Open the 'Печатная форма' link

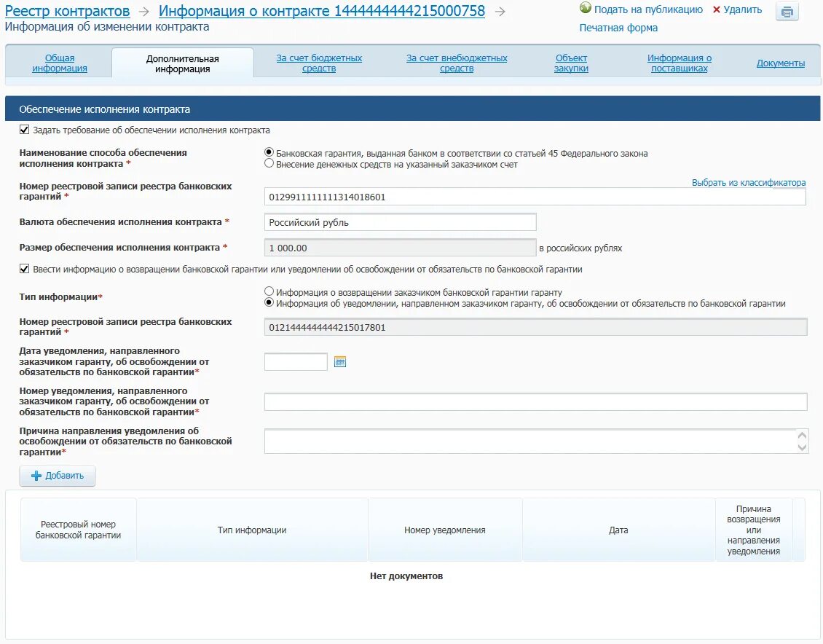pos(618,28)
